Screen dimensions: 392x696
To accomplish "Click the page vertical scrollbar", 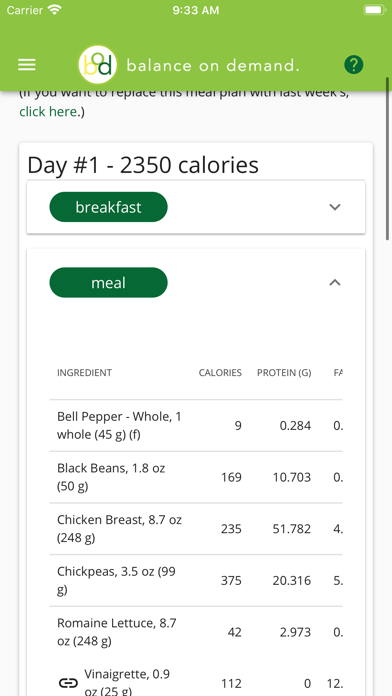I will pos(388,160).
